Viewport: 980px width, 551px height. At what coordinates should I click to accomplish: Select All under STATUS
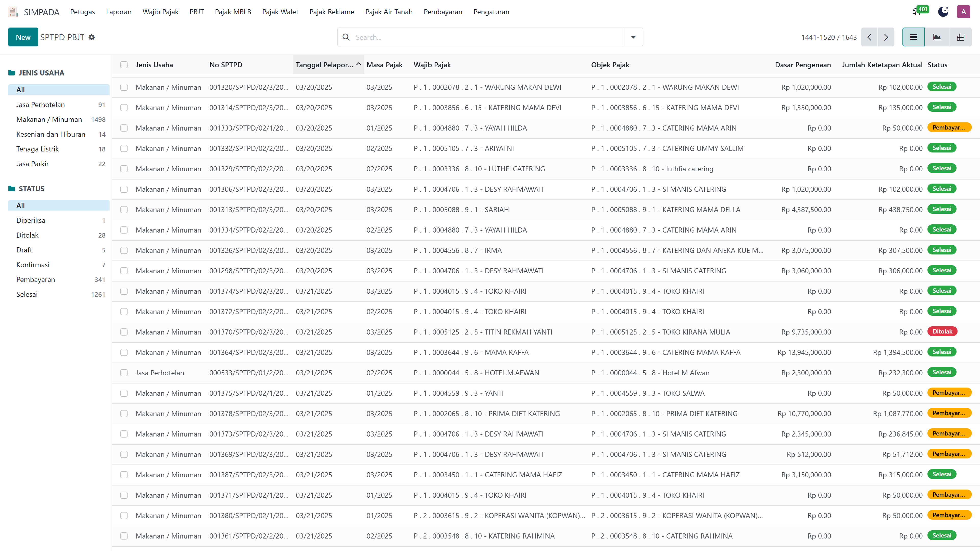pyautogui.click(x=59, y=206)
